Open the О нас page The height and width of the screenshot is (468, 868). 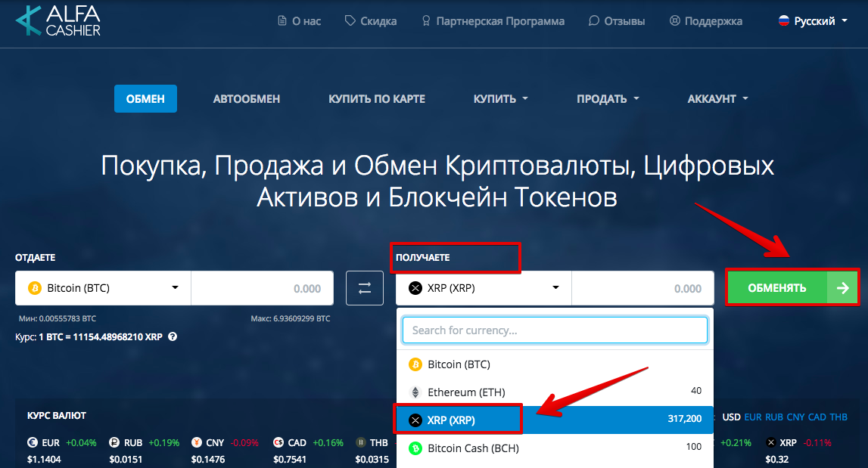click(x=299, y=21)
